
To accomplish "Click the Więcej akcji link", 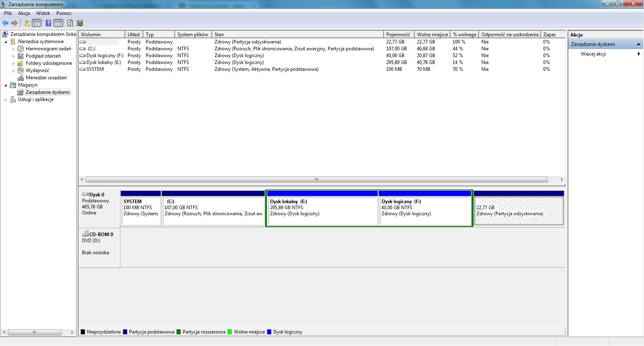I will point(593,54).
